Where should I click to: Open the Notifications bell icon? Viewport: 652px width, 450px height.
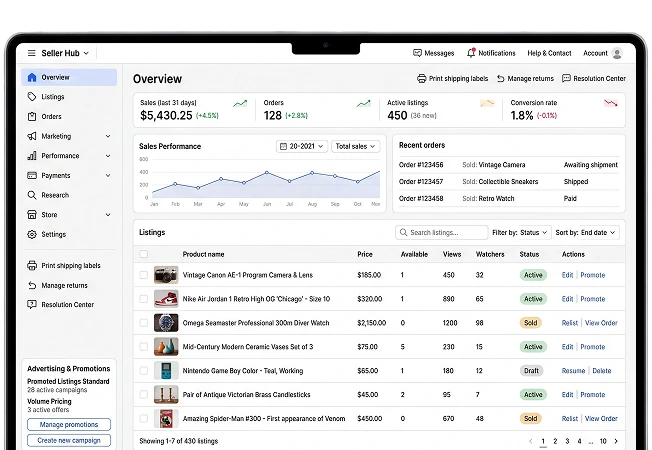(471, 53)
